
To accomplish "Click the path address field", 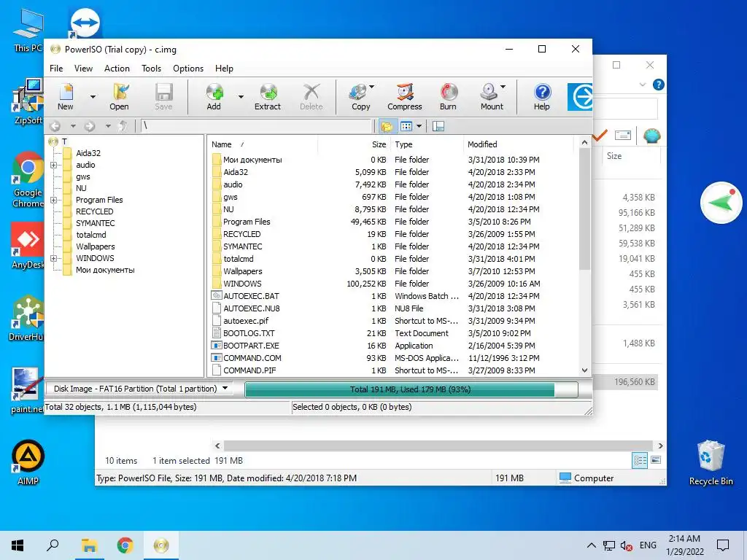I will 256,126.
